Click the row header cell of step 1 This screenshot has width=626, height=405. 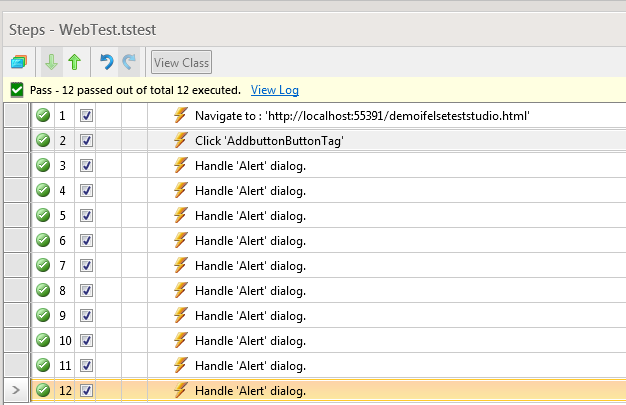click(x=16, y=116)
